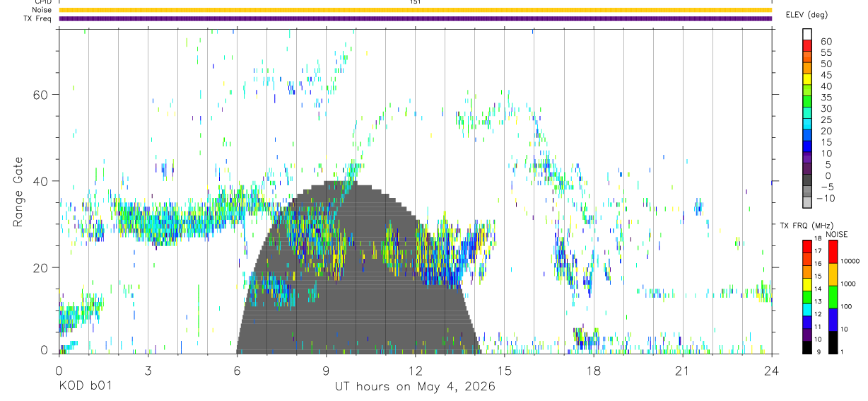Click the NOISE tick label "1000"

tap(849, 284)
